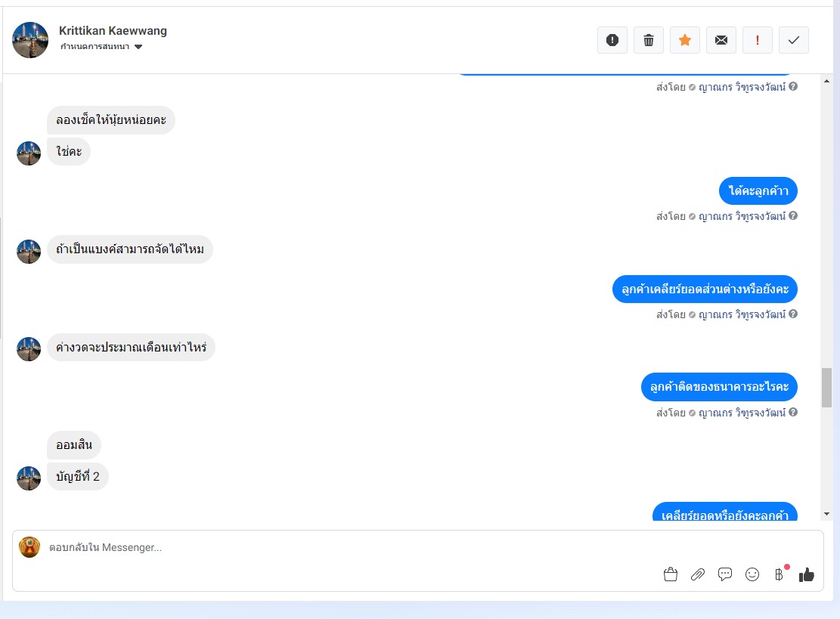Toggle the orange star follow-up icon
The width and height of the screenshot is (840, 619).
coord(685,40)
